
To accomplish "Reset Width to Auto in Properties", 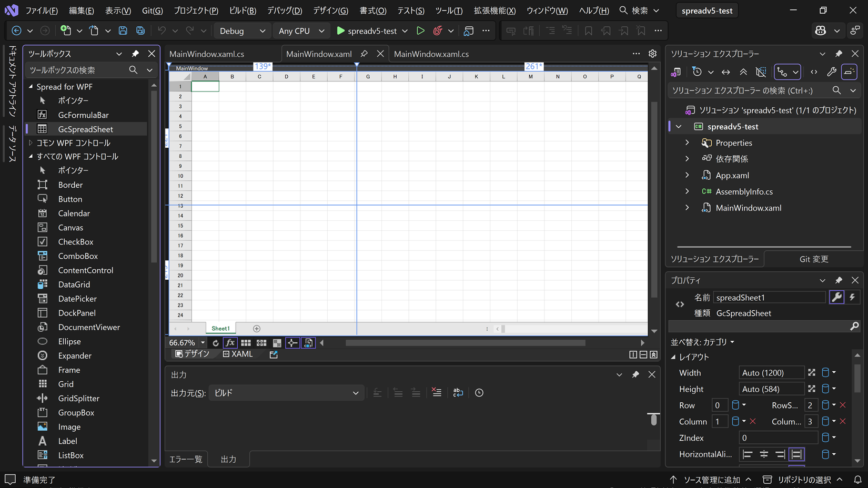I will (x=812, y=373).
